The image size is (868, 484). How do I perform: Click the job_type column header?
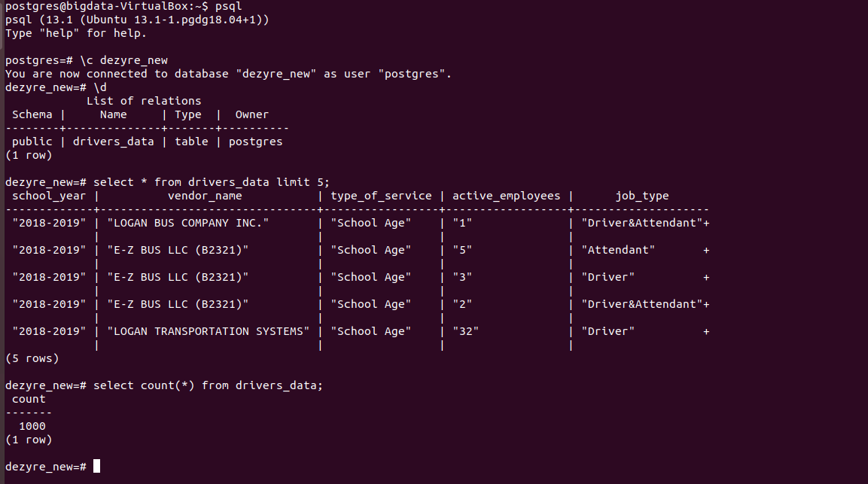pos(642,196)
